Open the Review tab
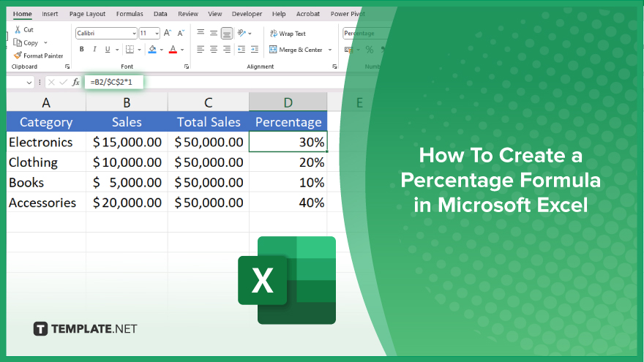The width and height of the screenshot is (644, 362). click(x=187, y=14)
